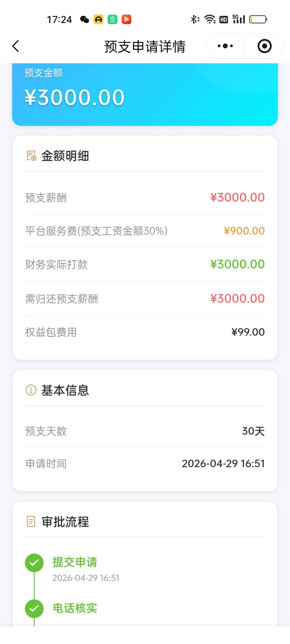Tap the 需归还预支薪酬 row
Viewport: 290px width, 644px height.
pyautogui.click(x=145, y=299)
